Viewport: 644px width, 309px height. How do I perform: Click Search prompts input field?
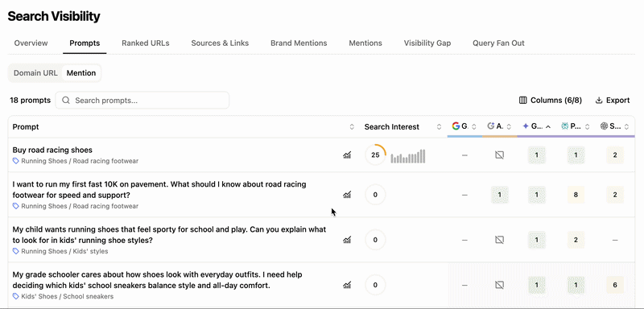[x=142, y=100]
